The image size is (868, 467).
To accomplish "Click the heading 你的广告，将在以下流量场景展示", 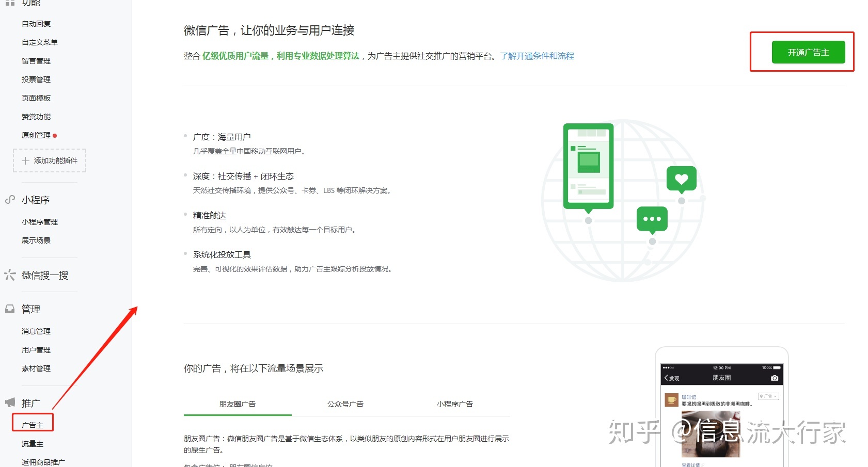I will tap(254, 368).
